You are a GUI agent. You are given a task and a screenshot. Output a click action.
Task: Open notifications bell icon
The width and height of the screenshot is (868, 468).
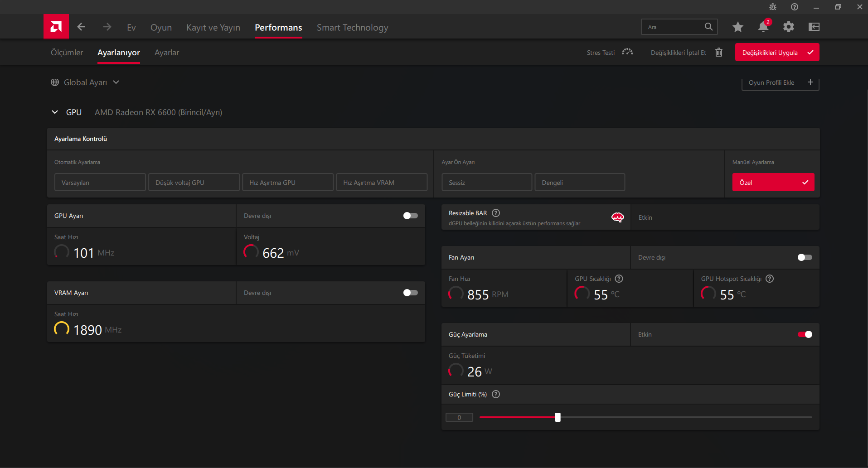[x=763, y=27]
